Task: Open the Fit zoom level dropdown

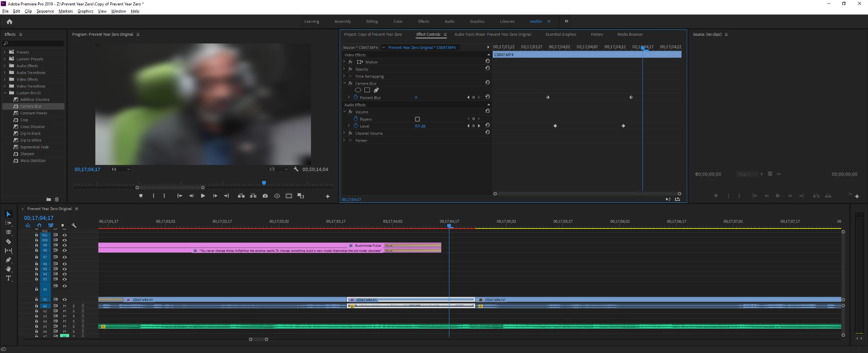Action: click(121, 169)
